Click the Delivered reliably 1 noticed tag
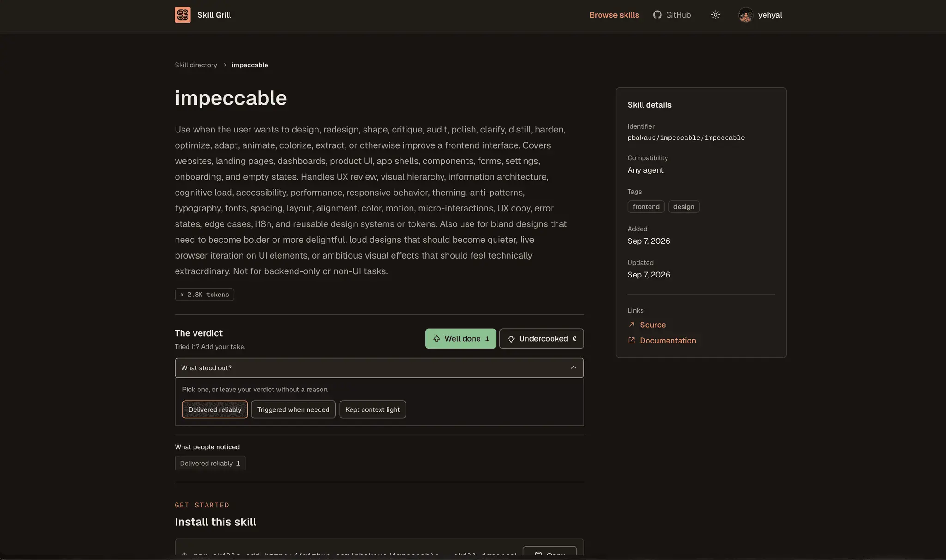The image size is (946, 560). pos(210,463)
